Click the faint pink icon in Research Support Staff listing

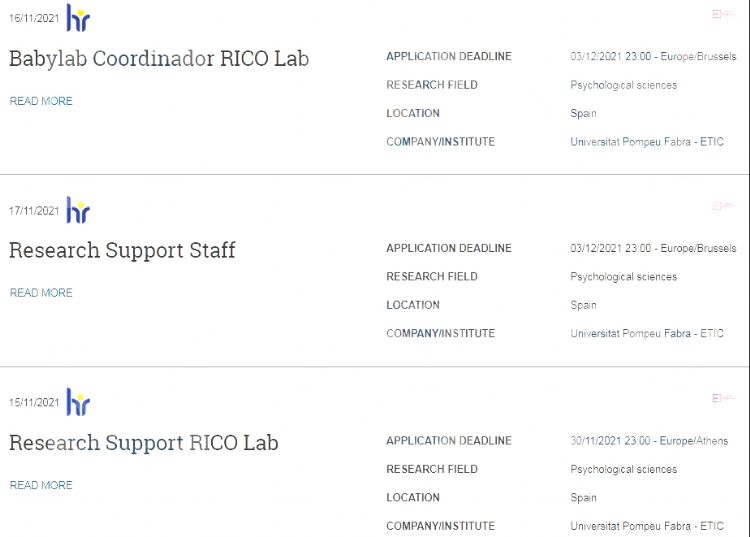(x=723, y=206)
